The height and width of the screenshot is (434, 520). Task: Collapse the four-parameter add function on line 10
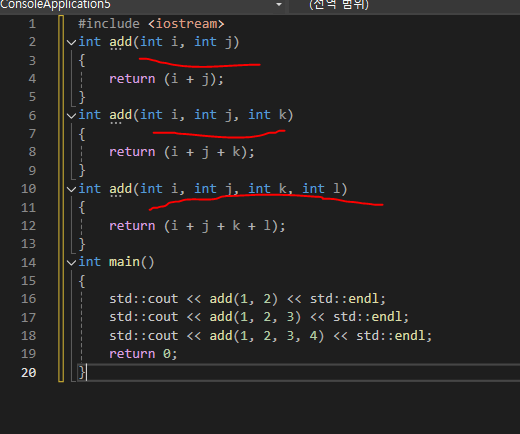[x=71, y=189]
